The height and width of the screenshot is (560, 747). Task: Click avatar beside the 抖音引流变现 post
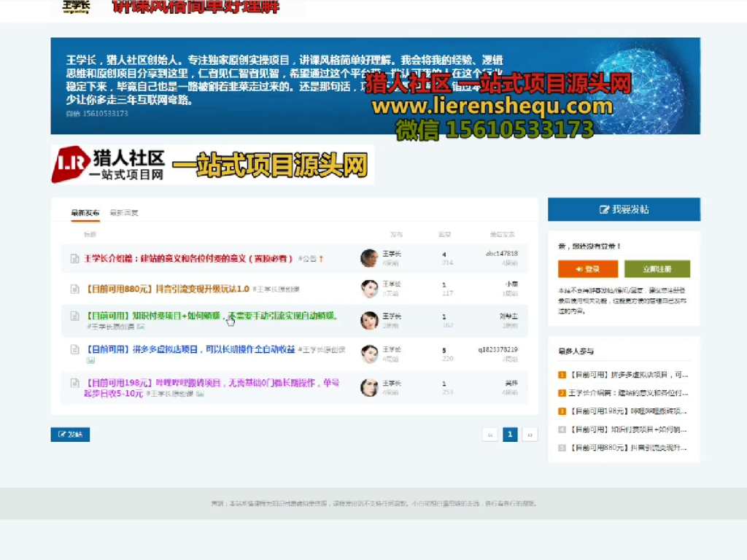tap(369, 289)
